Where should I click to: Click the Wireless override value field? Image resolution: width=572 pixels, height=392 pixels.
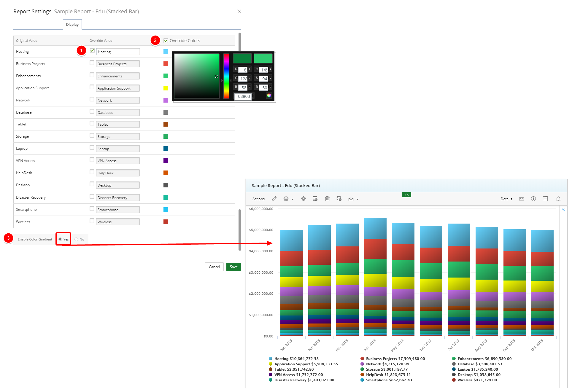(x=118, y=222)
